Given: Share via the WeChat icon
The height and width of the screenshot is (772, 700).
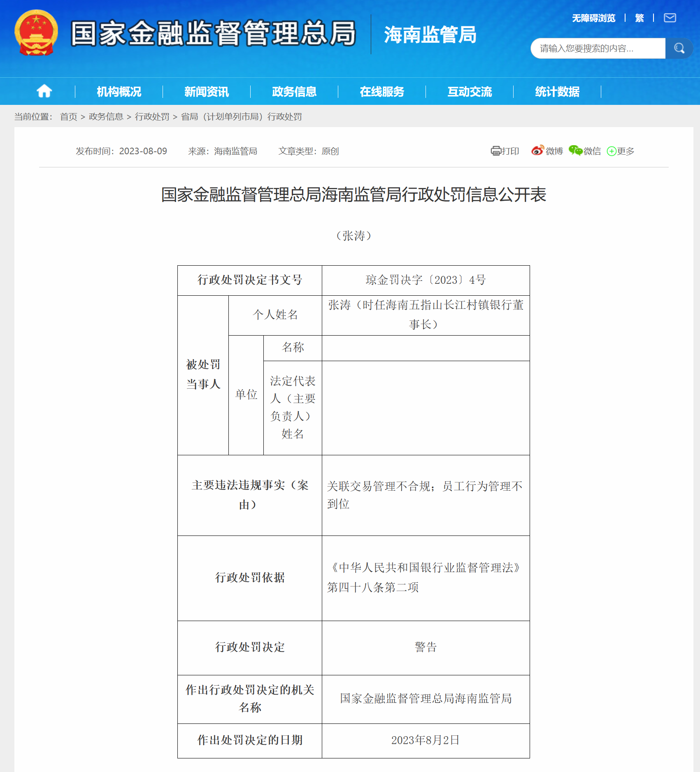Looking at the screenshot, I should click(576, 151).
